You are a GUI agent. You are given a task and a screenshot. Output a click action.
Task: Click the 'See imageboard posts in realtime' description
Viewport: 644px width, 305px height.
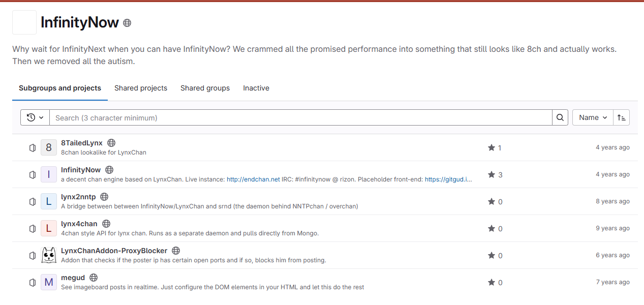[x=212, y=287]
